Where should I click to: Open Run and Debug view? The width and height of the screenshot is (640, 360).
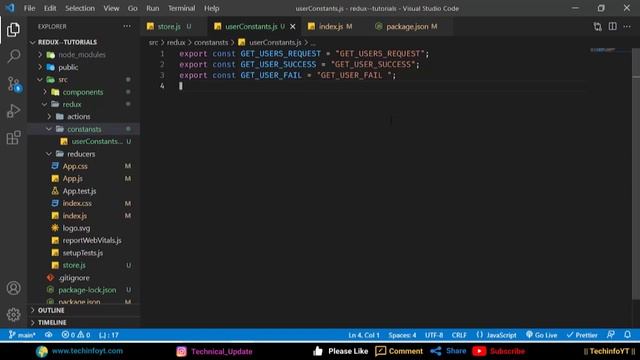[x=13, y=111]
